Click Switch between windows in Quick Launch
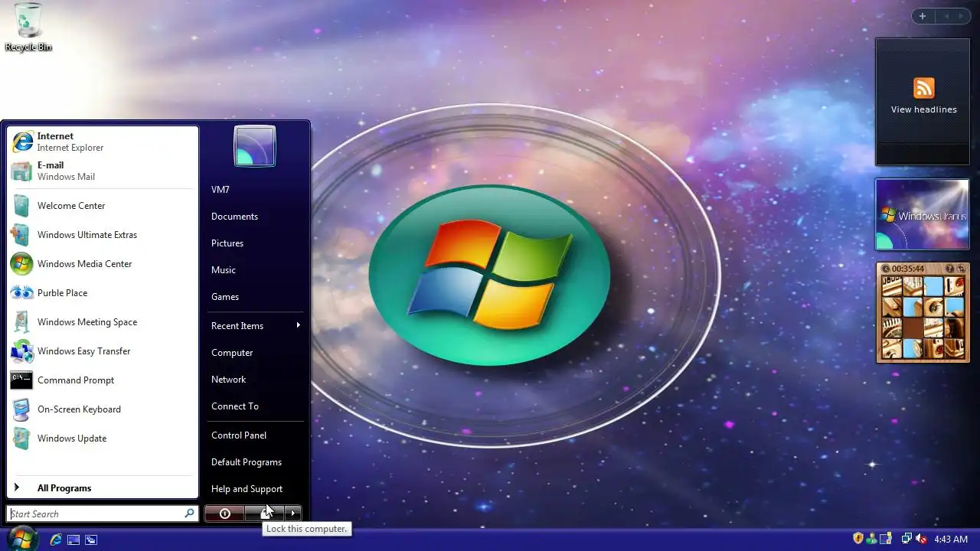The width and height of the screenshot is (980, 551). click(x=91, y=540)
